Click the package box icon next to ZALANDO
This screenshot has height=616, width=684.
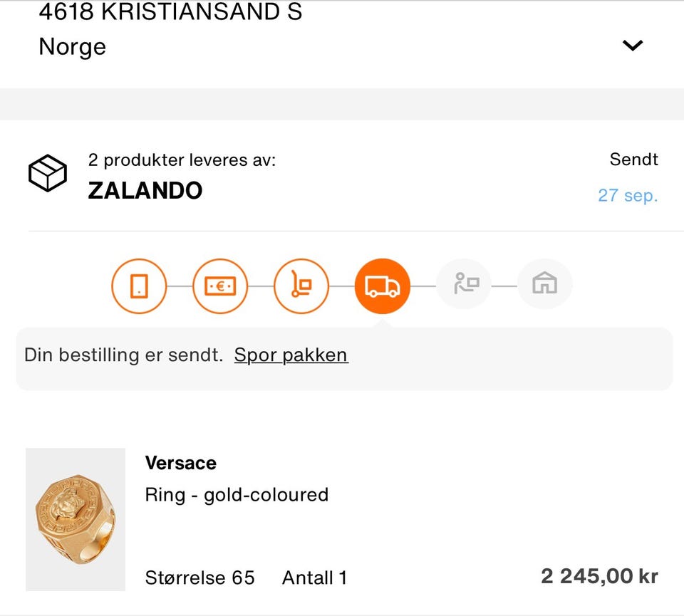pyautogui.click(x=47, y=173)
